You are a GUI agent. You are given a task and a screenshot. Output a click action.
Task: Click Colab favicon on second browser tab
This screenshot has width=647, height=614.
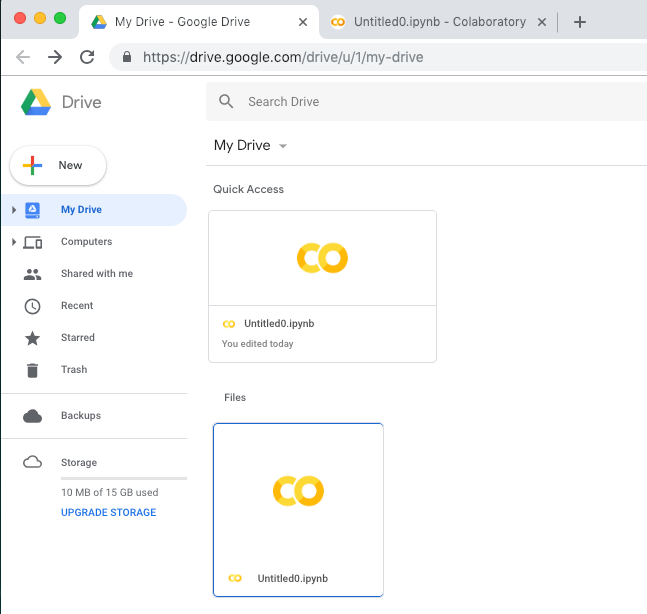click(x=338, y=22)
